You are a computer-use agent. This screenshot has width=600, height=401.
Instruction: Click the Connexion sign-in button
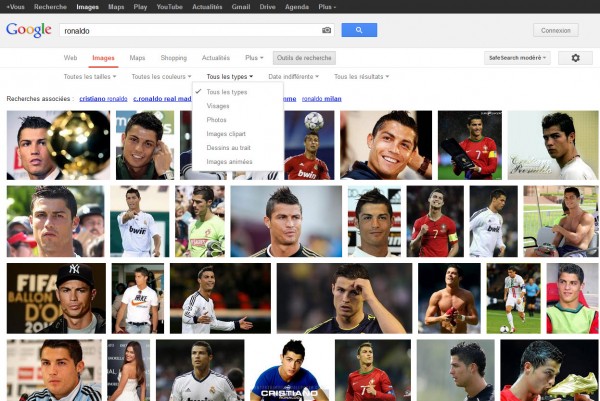pos(555,30)
